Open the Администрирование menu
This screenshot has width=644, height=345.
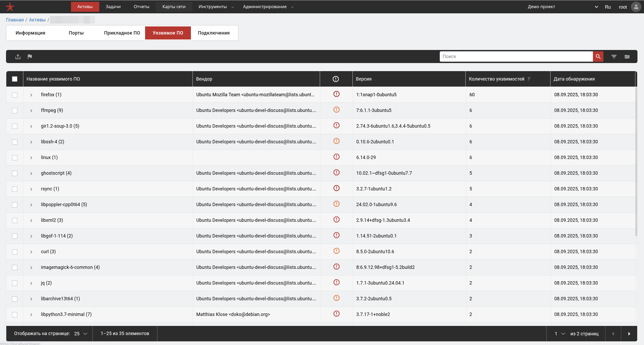(x=268, y=7)
